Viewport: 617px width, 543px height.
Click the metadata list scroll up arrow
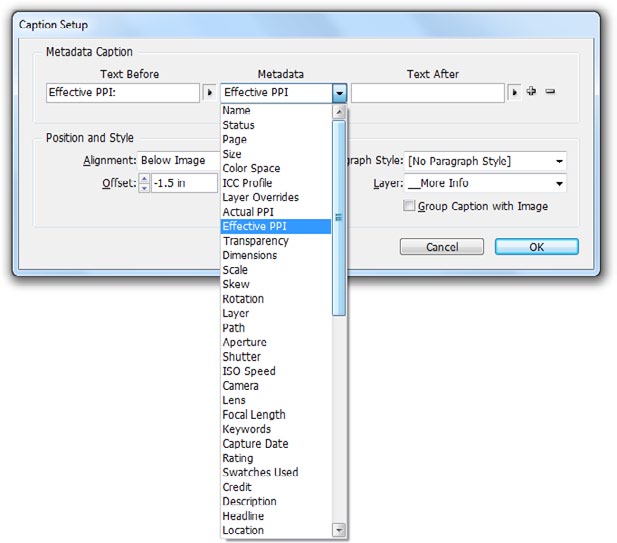[x=339, y=112]
